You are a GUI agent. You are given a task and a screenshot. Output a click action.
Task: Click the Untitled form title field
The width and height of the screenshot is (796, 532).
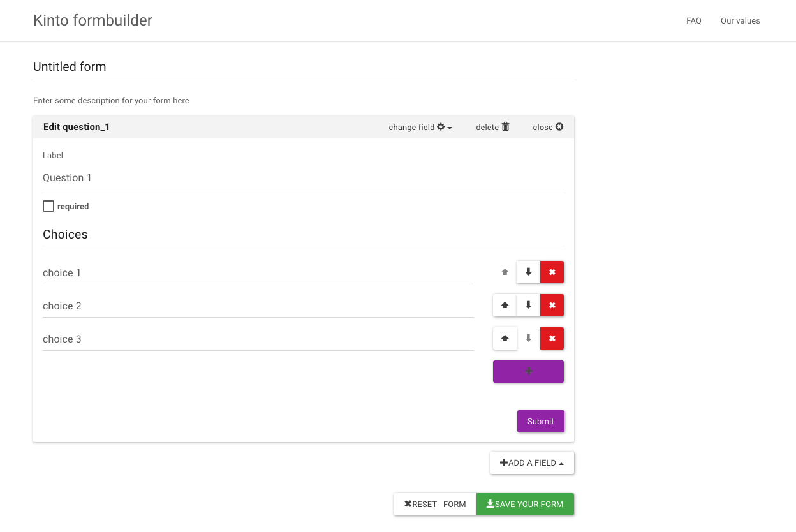click(303, 67)
